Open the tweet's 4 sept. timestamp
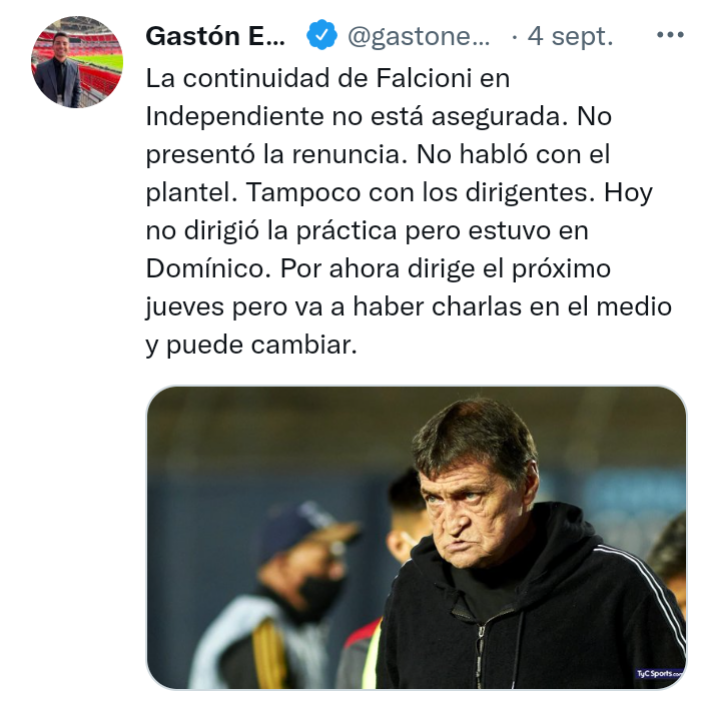 570,36
